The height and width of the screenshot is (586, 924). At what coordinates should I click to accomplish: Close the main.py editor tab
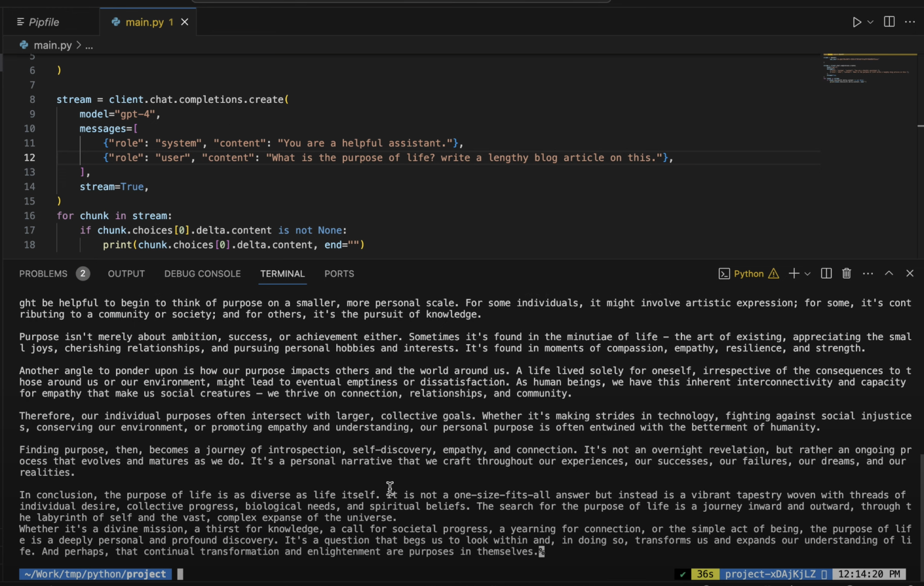tap(185, 22)
